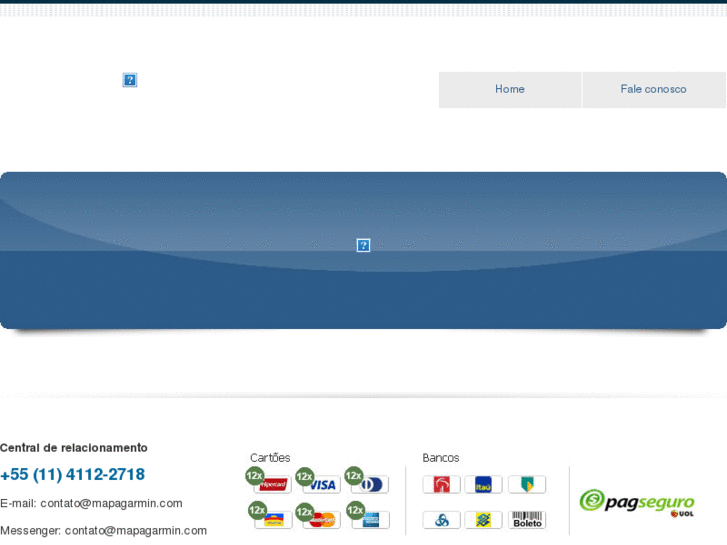Choose the Bradesco bank icon
The image size is (727, 545).
click(x=441, y=485)
